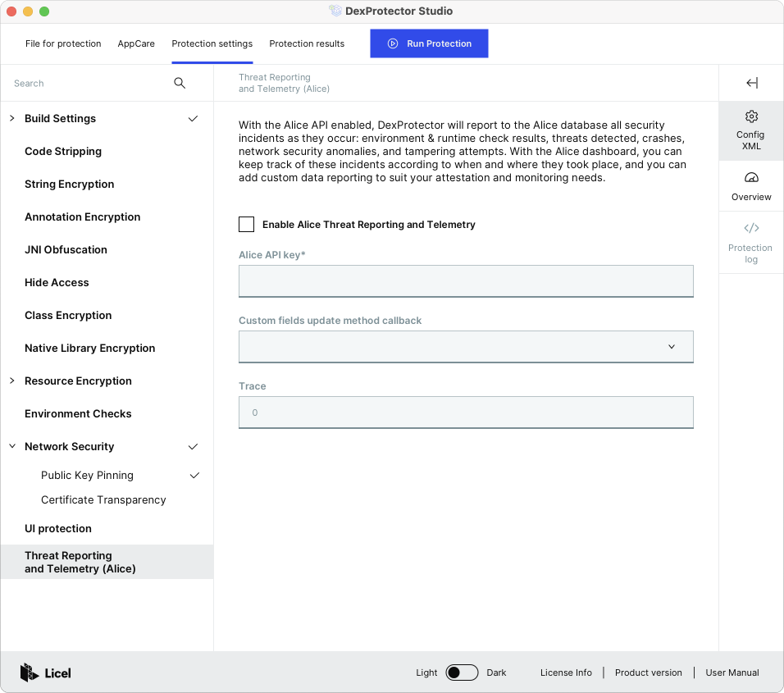This screenshot has width=784, height=693.
Task: Toggle the Light/Dark theme switch
Action: click(x=462, y=672)
